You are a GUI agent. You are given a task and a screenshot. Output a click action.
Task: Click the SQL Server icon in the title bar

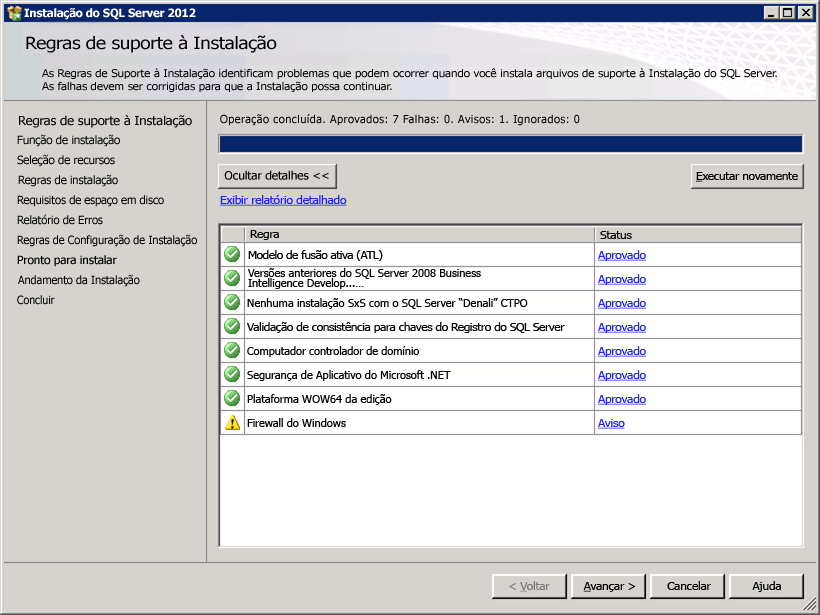(x=14, y=12)
